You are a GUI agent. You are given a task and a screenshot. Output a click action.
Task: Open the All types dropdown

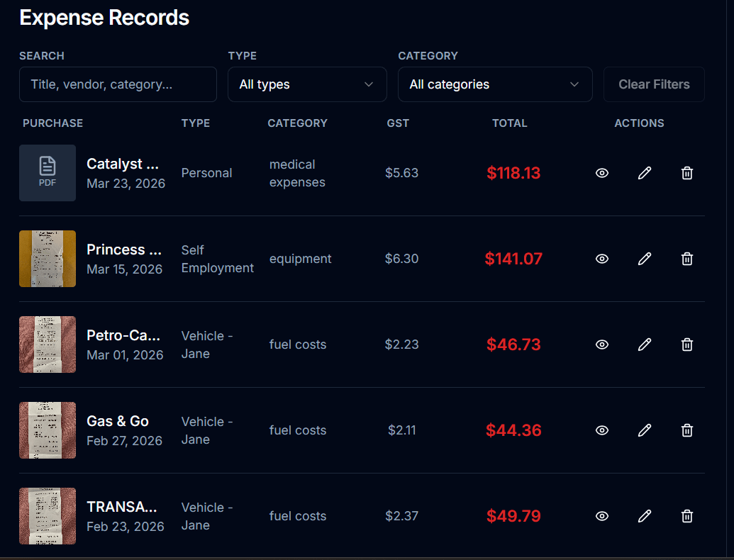306,84
